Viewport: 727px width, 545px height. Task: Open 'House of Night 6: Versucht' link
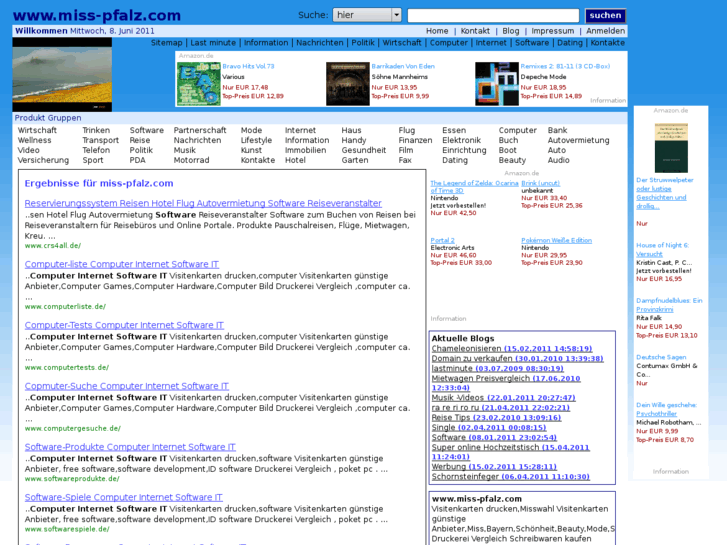(662, 250)
